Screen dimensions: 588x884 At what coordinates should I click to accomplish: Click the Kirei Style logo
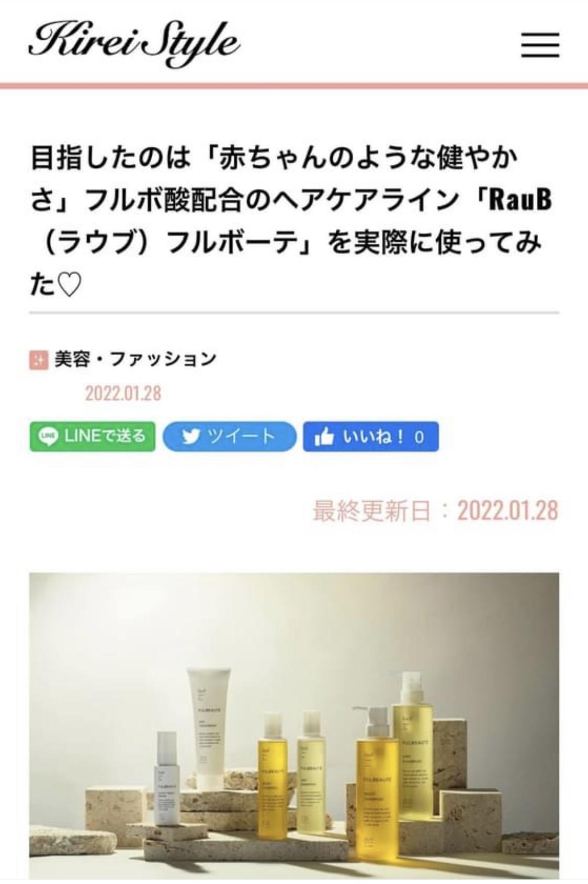click(135, 44)
